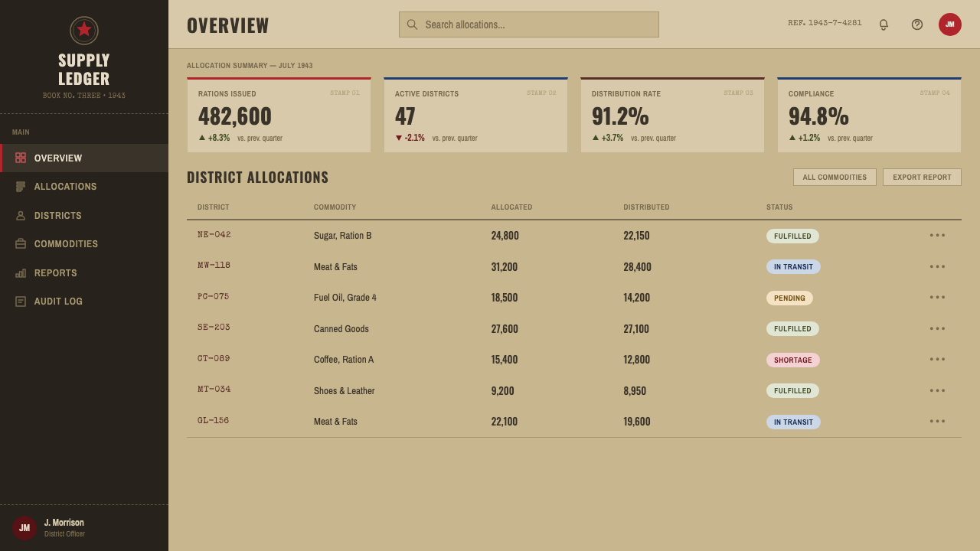Viewport: 980px width, 551px height.
Task: Open the JM avatar in the header
Action: tap(950, 24)
